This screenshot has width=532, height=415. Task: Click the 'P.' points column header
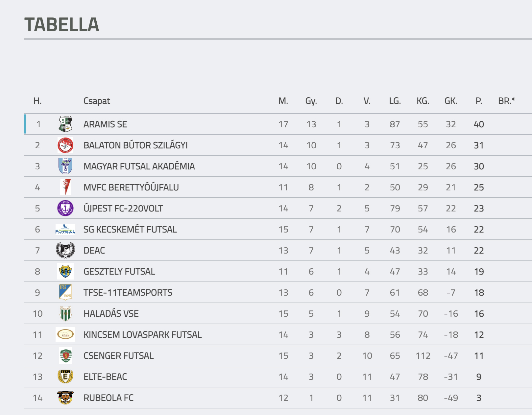pyautogui.click(x=479, y=101)
